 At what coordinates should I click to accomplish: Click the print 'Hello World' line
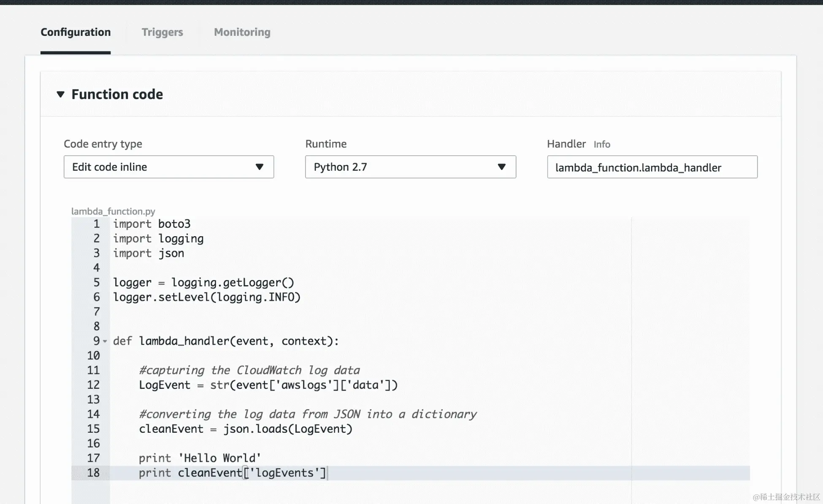(x=200, y=458)
